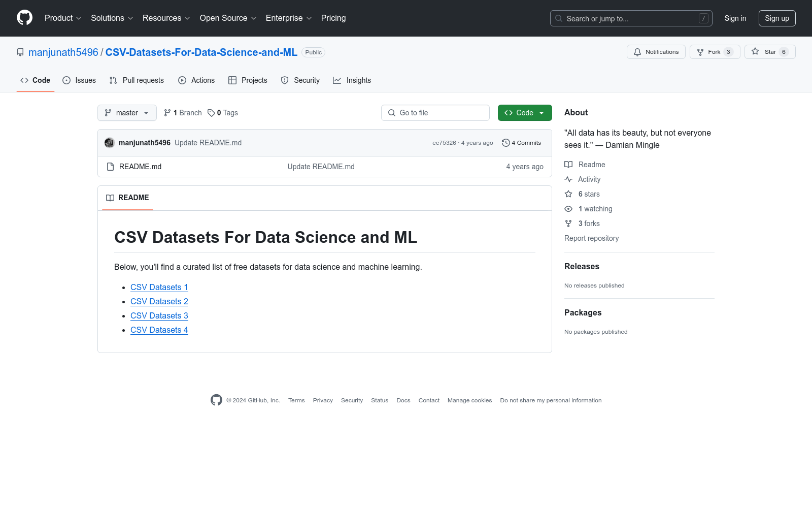812x508 pixels.
Task: Open the CSV Datasets 4 link
Action: [x=159, y=330]
